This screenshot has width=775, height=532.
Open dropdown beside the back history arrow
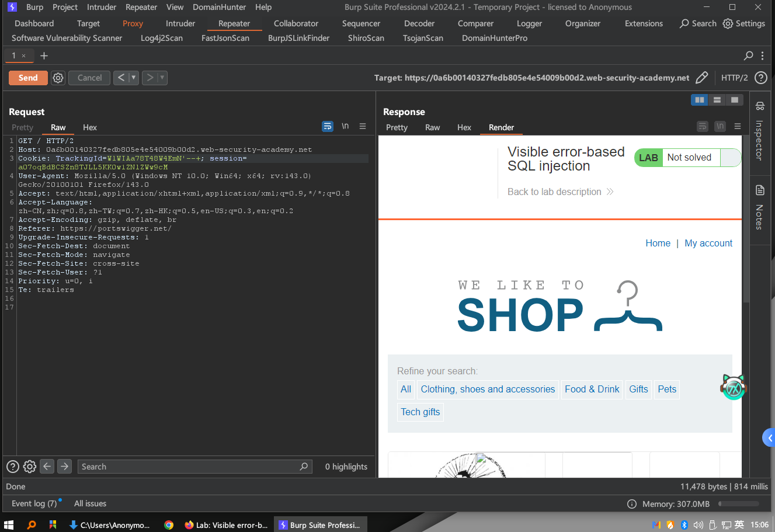click(134, 78)
